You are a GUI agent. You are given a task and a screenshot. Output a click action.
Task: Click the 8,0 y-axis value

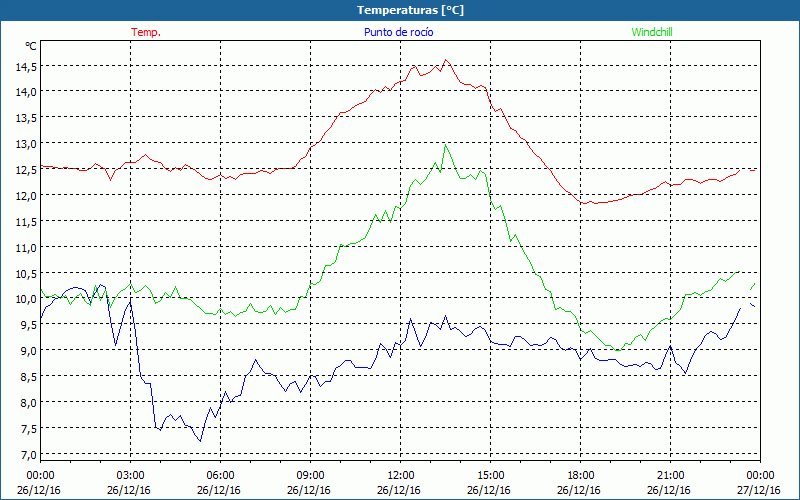pyautogui.click(x=28, y=403)
